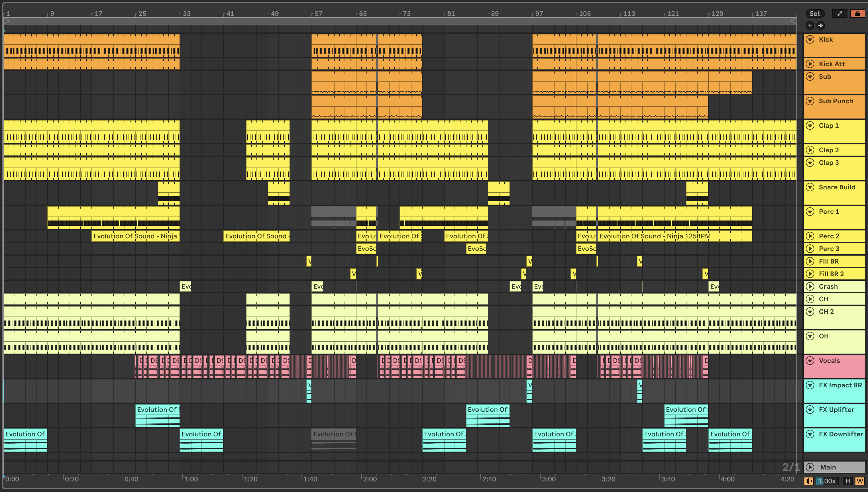Toggle the W optimize width button
The height and width of the screenshot is (492, 868).
click(859, 481)
